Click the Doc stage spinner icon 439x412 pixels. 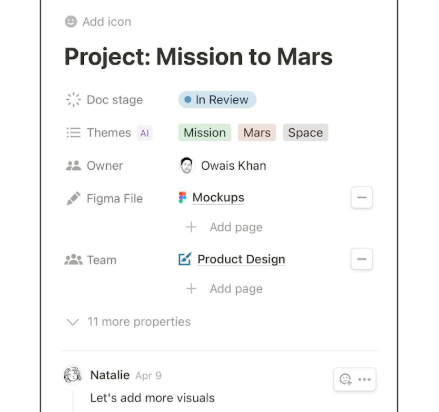(73, 100)
